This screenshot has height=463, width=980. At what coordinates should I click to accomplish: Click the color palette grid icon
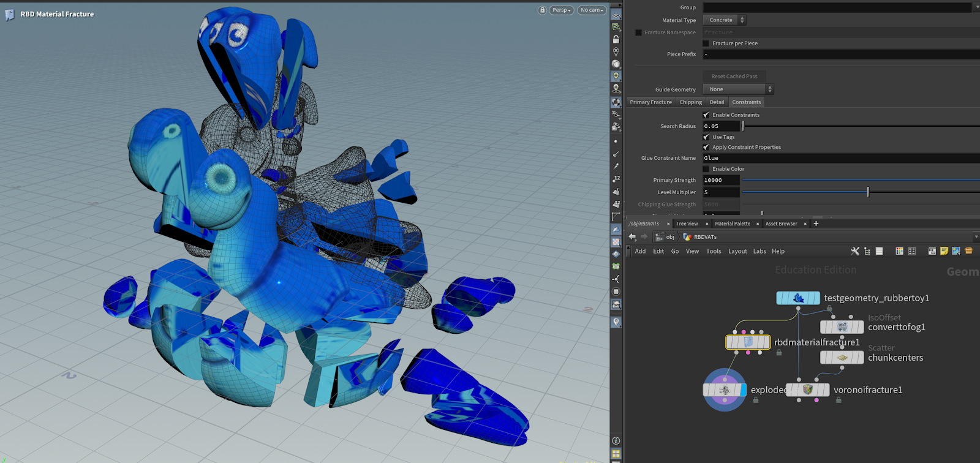pos(899,251)
